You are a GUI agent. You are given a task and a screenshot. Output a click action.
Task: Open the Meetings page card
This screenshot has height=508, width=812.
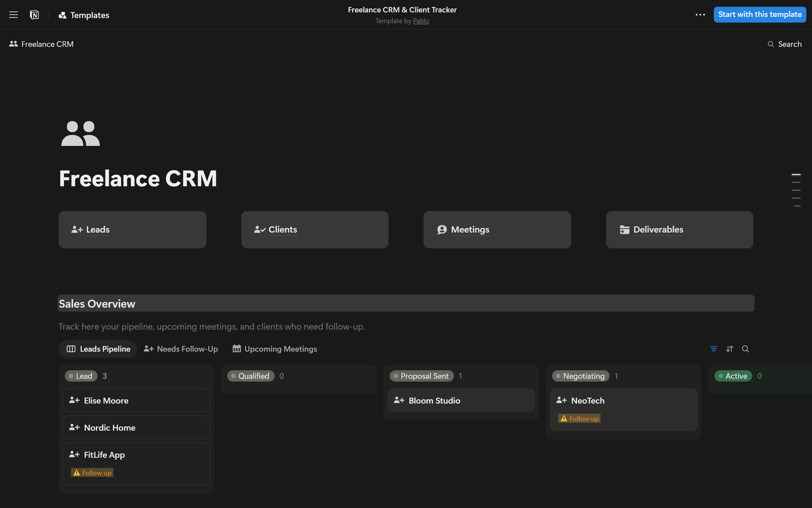(497, 229)
